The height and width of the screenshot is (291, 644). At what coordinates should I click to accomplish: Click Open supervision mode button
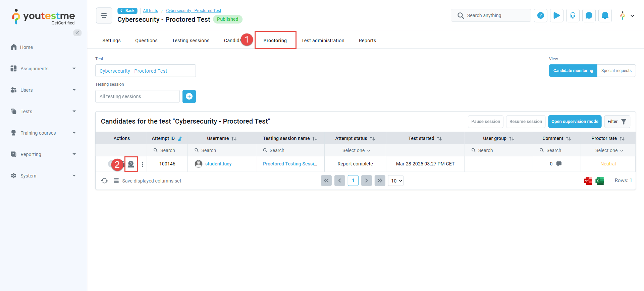[575, 122]
